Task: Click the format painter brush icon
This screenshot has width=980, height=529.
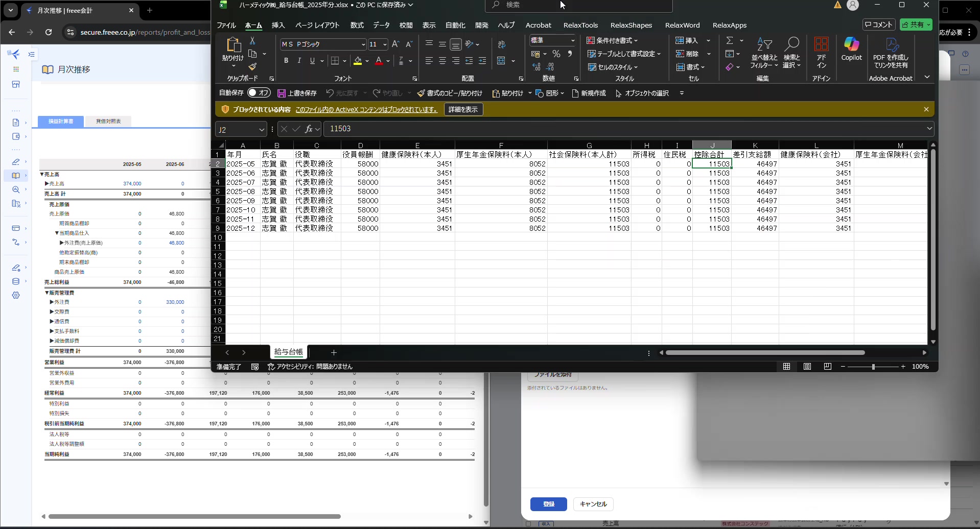Action: coord(252,67)
